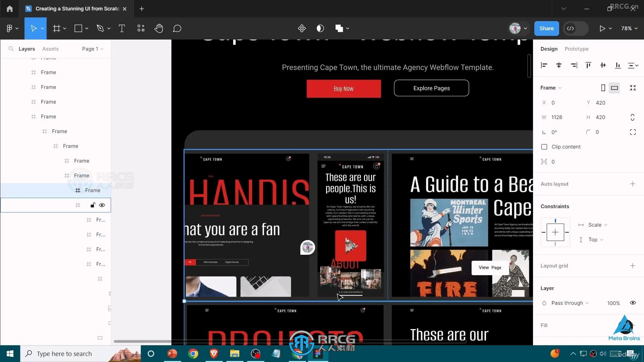Click View Page button on canvas
Screen dimensions: 644x362
[490, 267]
